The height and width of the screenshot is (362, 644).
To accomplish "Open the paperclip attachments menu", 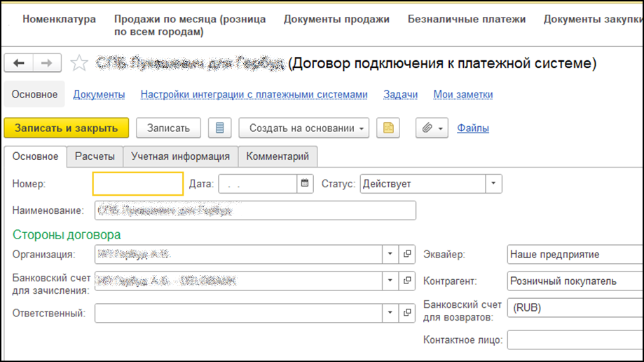I will tap(432, 128).
